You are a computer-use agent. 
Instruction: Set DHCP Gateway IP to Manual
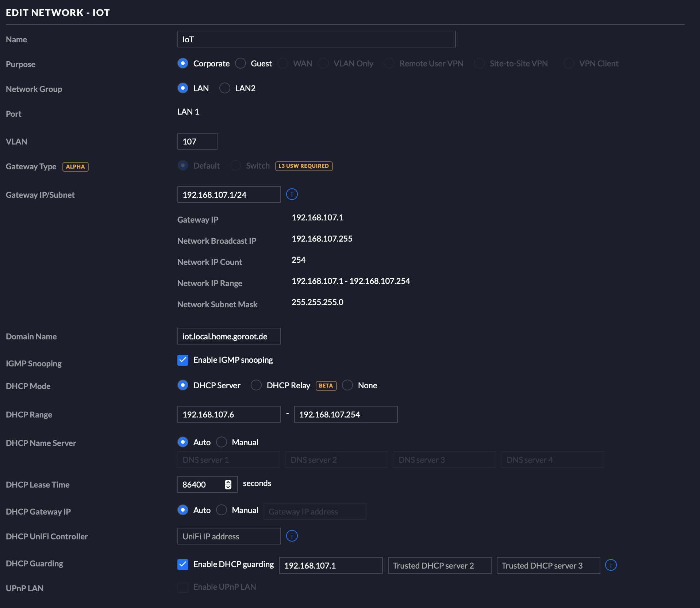point(222,510)
